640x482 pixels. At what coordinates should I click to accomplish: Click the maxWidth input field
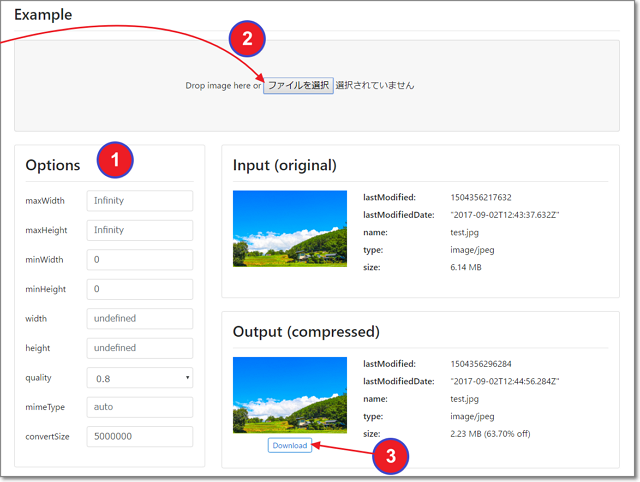139,201
